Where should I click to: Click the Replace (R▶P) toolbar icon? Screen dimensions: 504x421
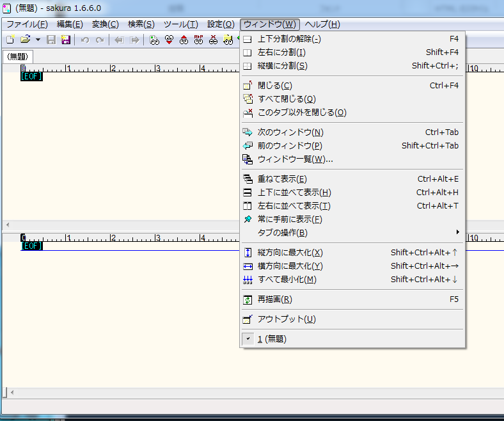(199, 40)
